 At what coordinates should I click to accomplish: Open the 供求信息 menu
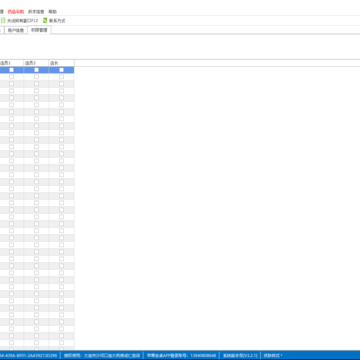[x=36, y=11]
